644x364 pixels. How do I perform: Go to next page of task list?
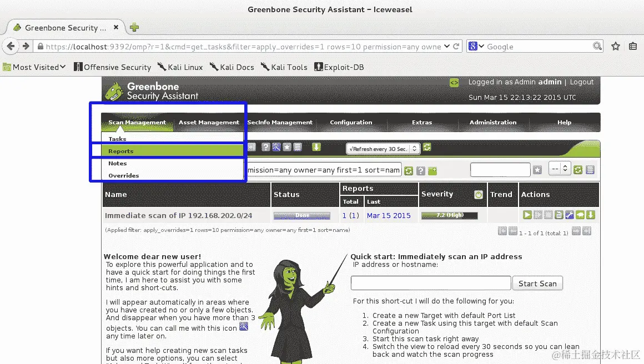(x=576, y=231)
